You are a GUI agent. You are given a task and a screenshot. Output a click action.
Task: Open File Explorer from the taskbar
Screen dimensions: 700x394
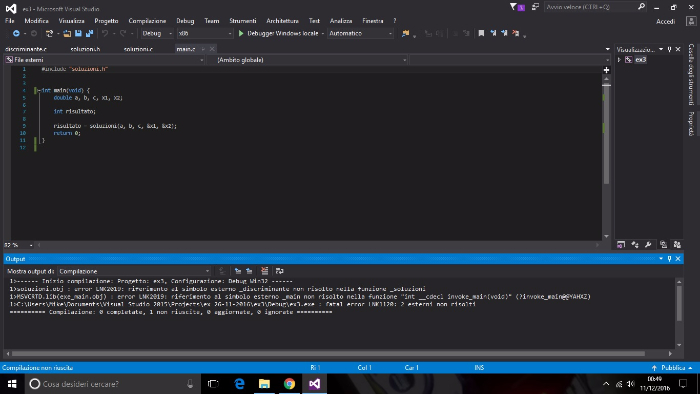264,384
